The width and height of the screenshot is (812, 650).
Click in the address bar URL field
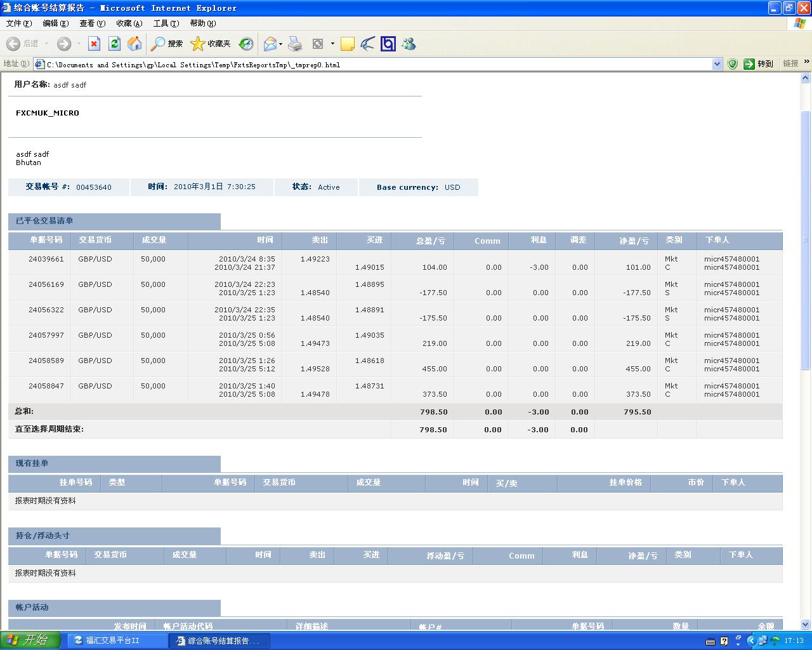(x=374, y=65)
